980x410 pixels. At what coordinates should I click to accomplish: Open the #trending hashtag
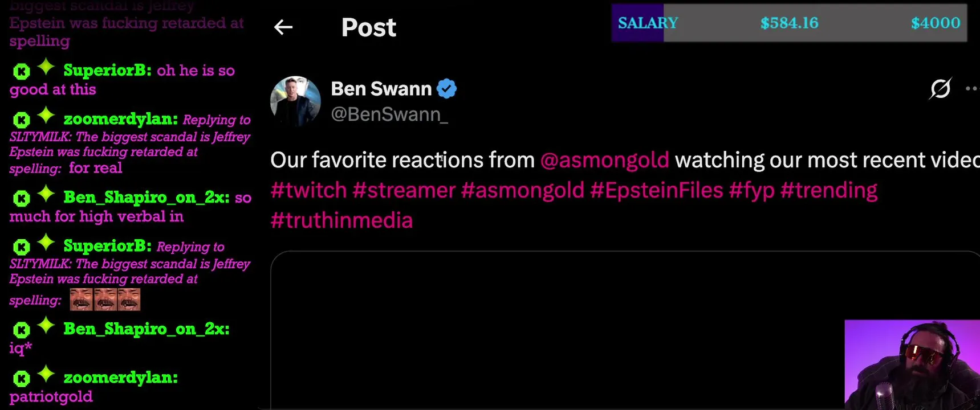coord(829,190)
